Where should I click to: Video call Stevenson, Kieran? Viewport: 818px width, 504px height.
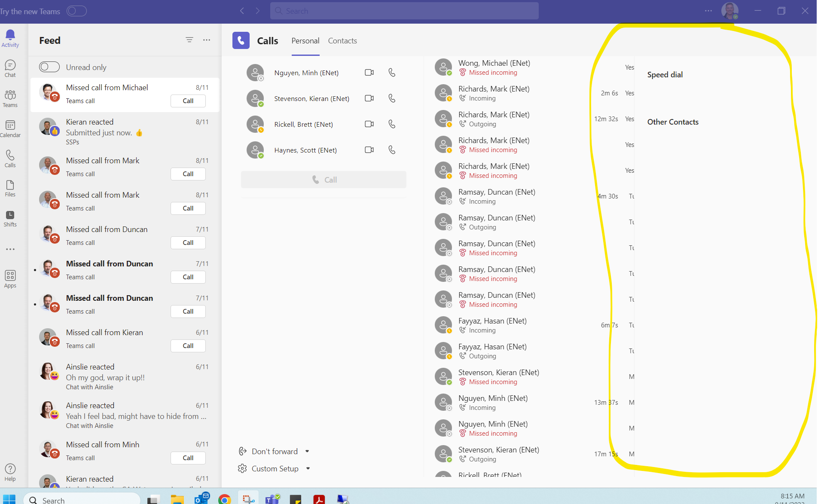click(x=369, y=98)
